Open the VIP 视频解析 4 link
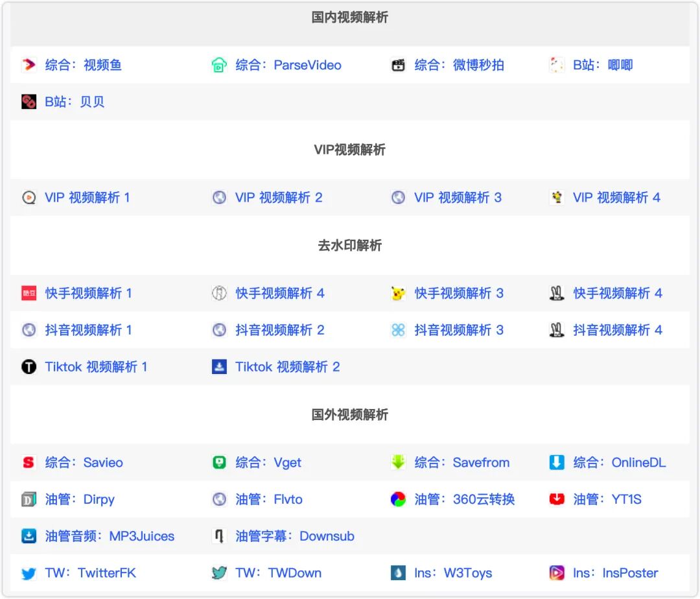Viewport: 700px width, 599px height. point(617,197)
